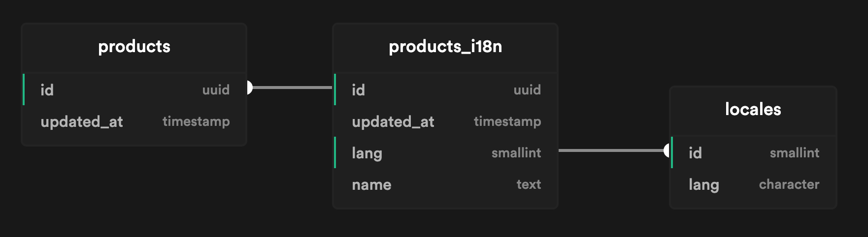Select the name text column row
Viewport: 868px width, 237px height.
tap(445, 184)
